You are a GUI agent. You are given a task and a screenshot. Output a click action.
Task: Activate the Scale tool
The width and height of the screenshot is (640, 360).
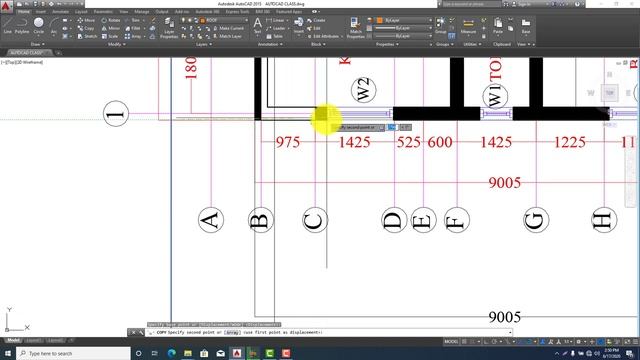109,36
